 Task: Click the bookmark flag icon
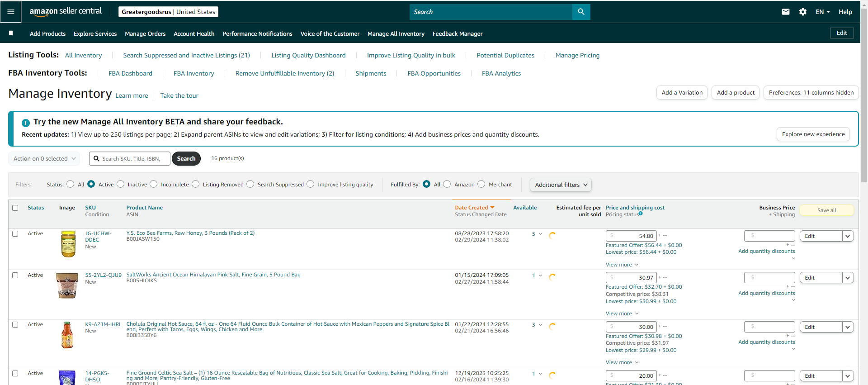11,33
